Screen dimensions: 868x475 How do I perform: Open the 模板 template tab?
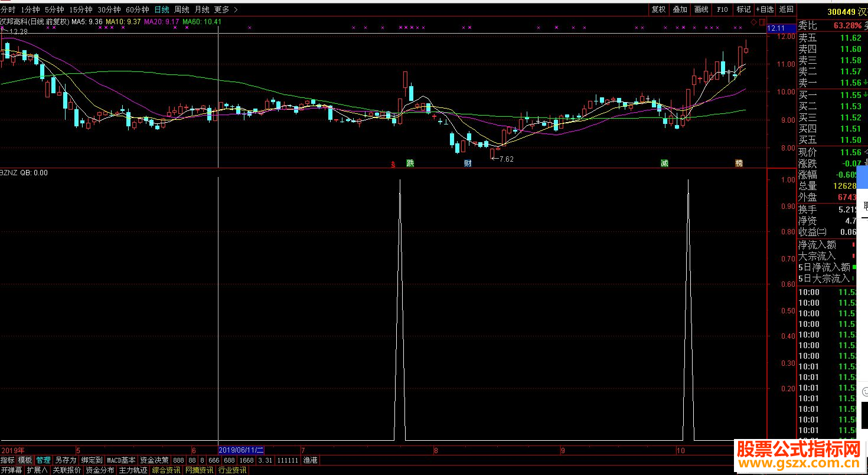[x=25, y=460]
